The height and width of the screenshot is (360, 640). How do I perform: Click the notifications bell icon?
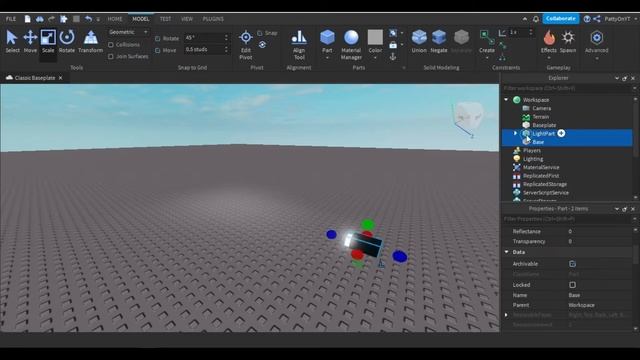coord(536,19)
